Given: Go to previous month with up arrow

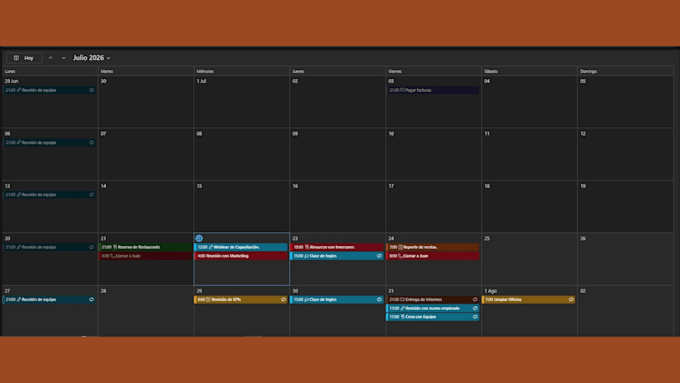Looking at the screenshot, I should [50, 58].
